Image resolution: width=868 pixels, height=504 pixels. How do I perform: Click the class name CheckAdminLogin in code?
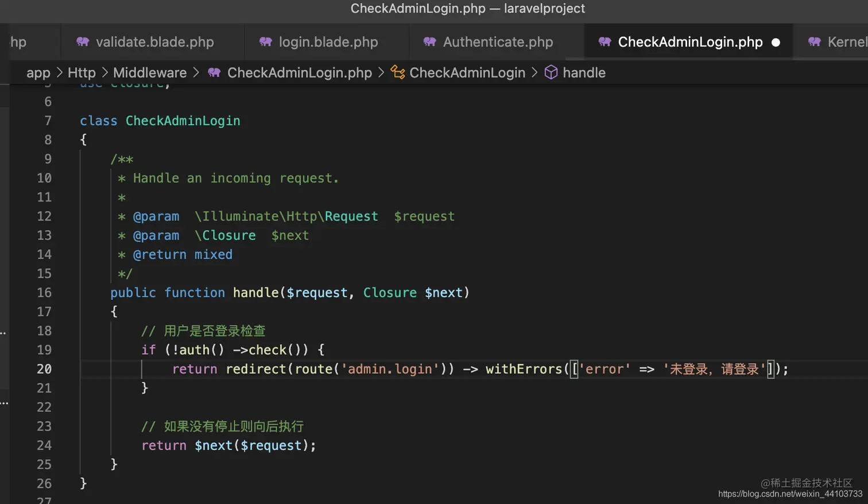[x=183, y=121]
